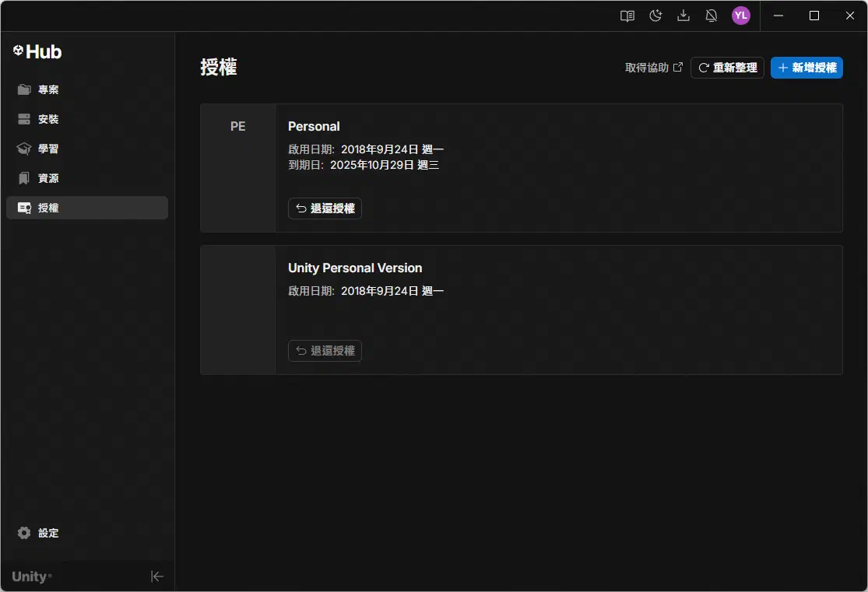Select the 授權 licenses menu entry
Viewport: 868px width, 592px height.
coord(47,208)
